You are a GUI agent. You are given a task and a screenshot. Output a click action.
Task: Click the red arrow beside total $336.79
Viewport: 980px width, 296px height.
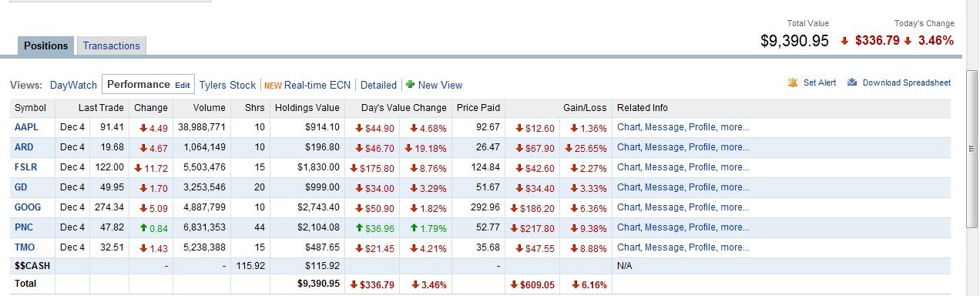coord(354,284)
